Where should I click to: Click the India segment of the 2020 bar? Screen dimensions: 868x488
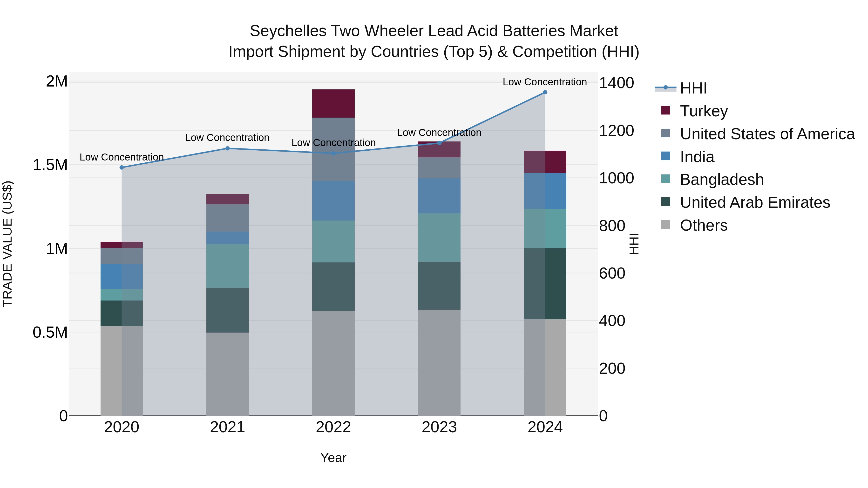pos(122,276)
